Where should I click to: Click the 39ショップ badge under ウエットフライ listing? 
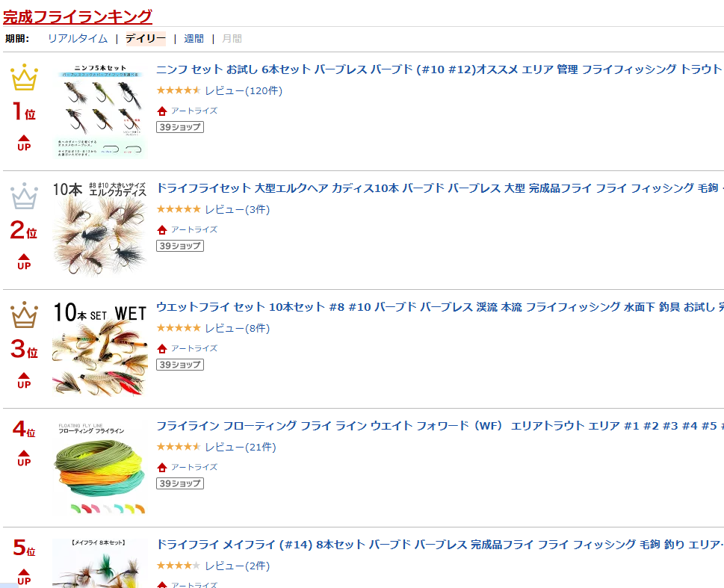[x=180, y=365]
